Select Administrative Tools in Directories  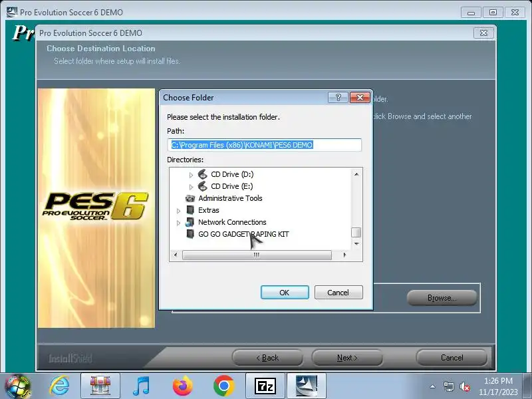click(x=230, y=198)
